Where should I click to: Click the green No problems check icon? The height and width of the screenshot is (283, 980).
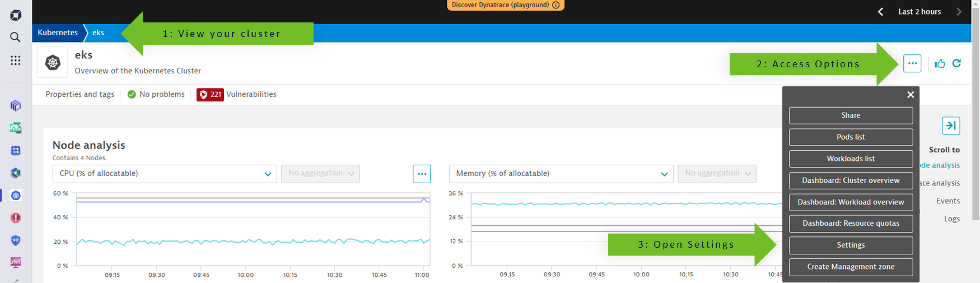[x=132, y=94]
